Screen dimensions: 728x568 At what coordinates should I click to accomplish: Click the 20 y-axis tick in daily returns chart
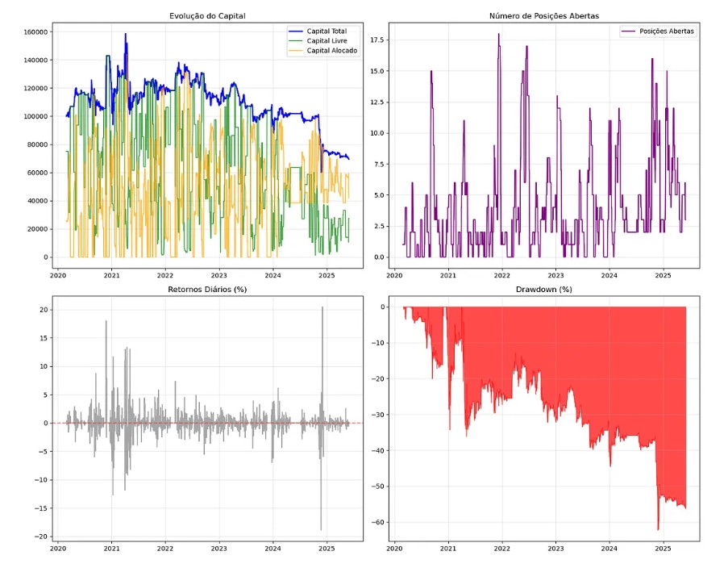(x=44, y=310)
